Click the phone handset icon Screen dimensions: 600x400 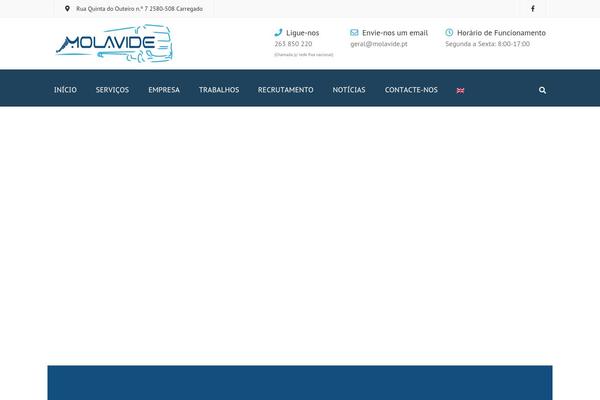[x=278, y=33]
